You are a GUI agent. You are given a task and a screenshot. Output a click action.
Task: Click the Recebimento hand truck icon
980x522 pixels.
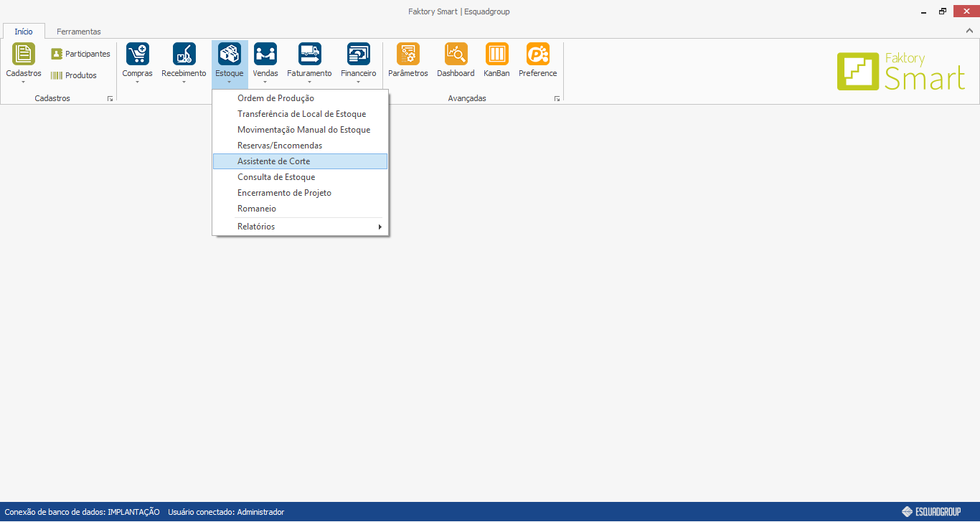[184, 54]
